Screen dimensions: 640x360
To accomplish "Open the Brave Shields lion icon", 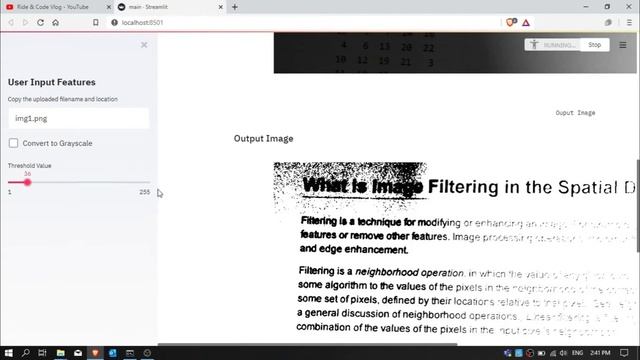I will click(x=511, y=22).
